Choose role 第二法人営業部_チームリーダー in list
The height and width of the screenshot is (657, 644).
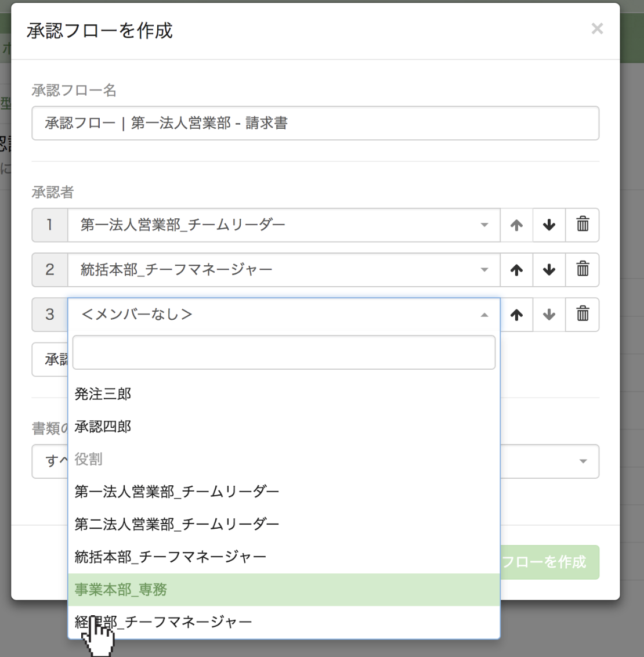(284, 524)
